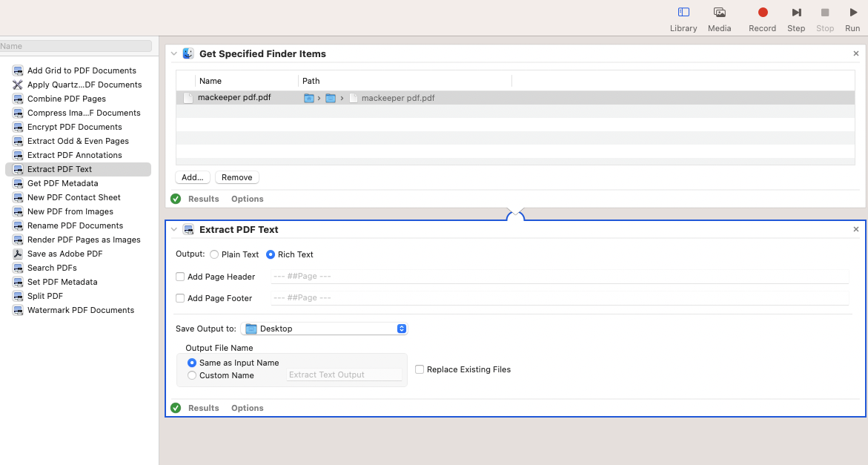The width and height of the screenshot is (868, 465).
Task: Select the Split PDF icon
Action: point(18,296)
